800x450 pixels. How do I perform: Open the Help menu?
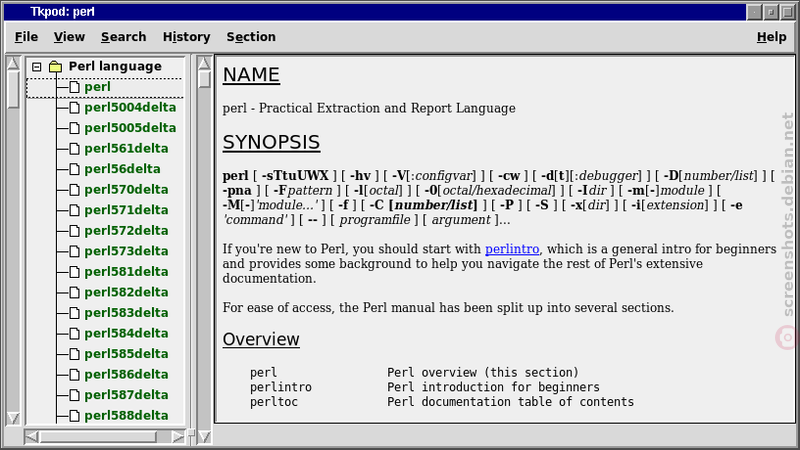click(771, 37)
